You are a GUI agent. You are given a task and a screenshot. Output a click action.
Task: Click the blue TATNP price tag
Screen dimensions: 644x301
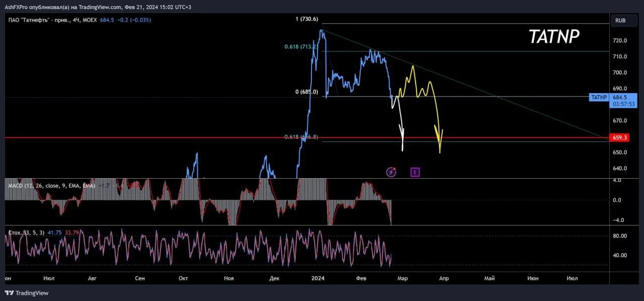pyautogui.click(x=599, y=97)
